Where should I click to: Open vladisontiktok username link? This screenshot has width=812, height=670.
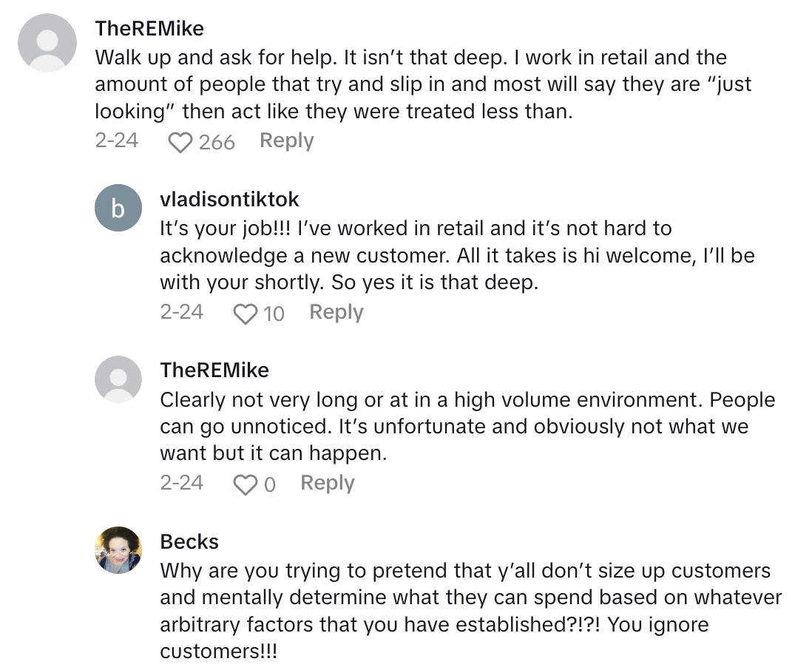pos(229,200)
